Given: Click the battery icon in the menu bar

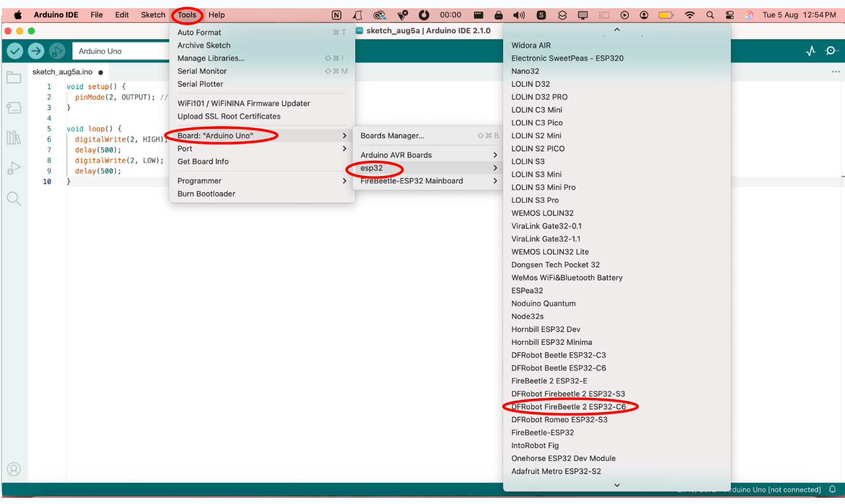Looking at the screenshot, I should click(666, 15).
